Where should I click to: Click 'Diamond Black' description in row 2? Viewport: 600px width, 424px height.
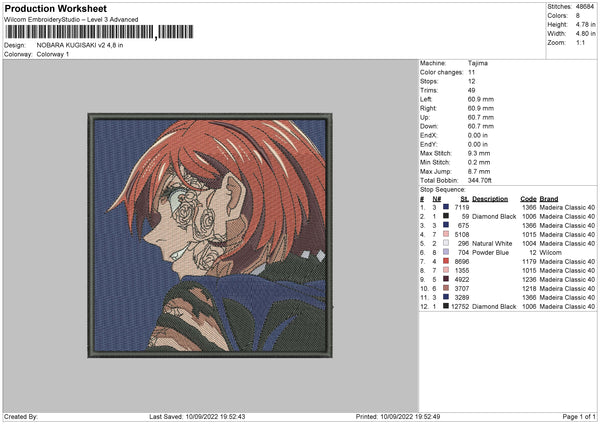(494, 217)
